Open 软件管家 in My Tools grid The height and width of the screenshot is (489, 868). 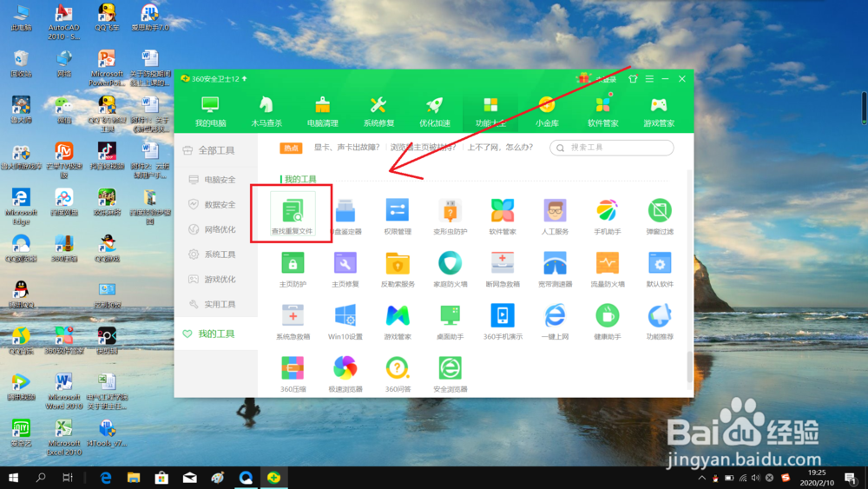tap(502, 216)
